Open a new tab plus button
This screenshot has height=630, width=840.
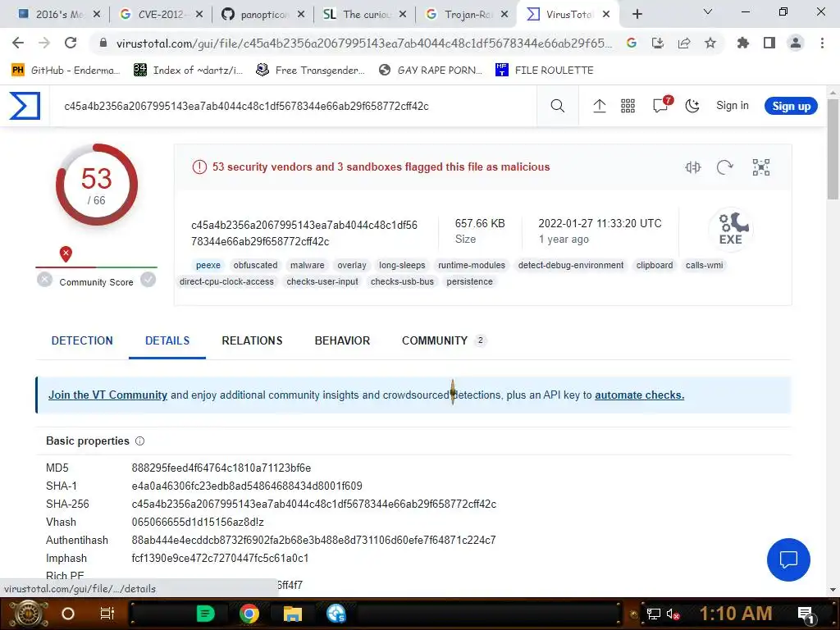click(x=637, y=15)
